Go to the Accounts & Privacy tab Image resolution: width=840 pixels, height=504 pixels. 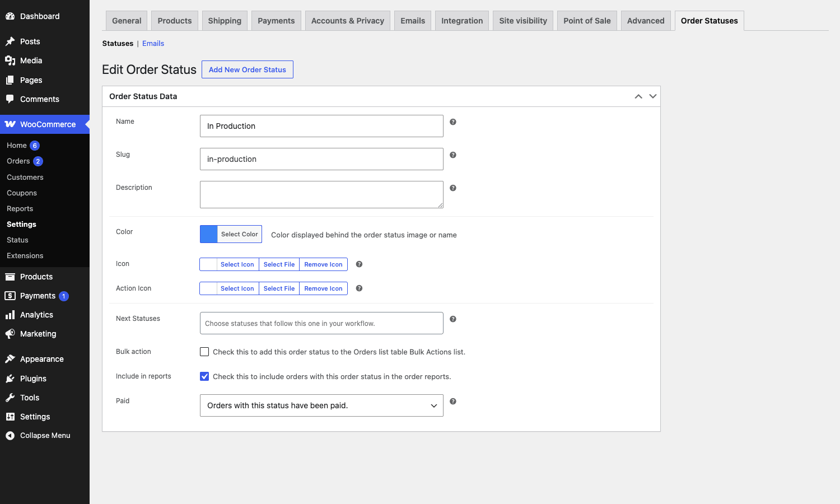pyautogui.click(x=348, y=21)
